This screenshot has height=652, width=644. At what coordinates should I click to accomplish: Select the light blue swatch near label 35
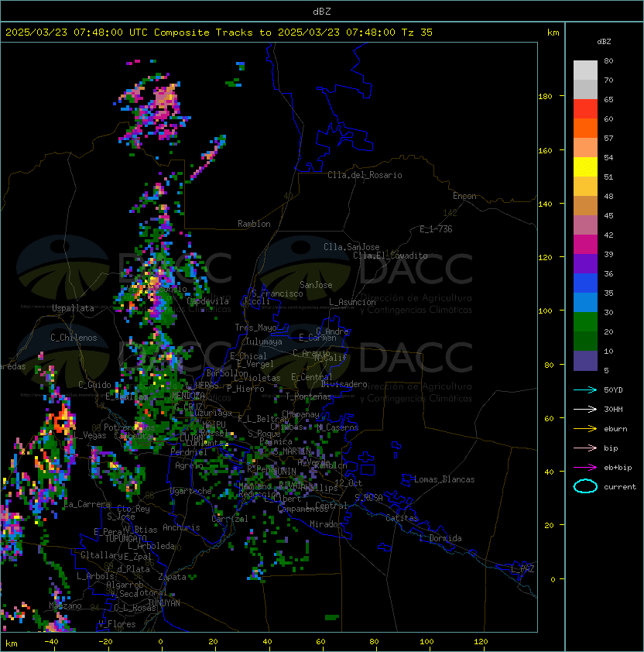point(585,302)
